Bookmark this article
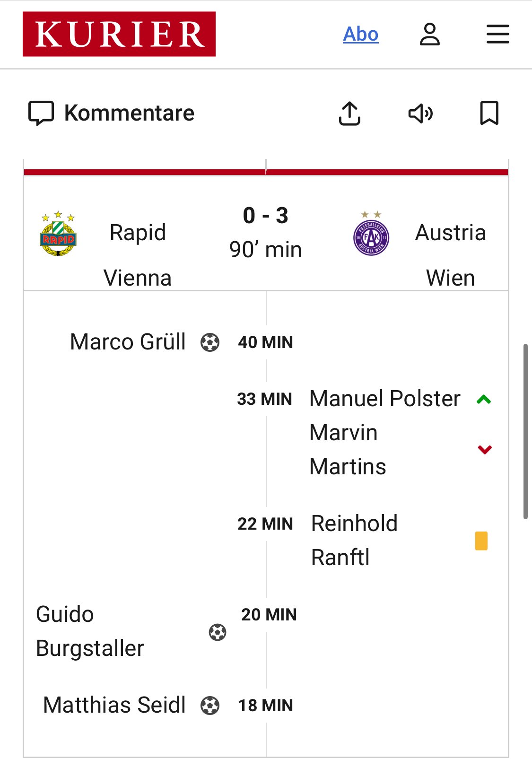532x759 pixels. (x=489, y=113)
